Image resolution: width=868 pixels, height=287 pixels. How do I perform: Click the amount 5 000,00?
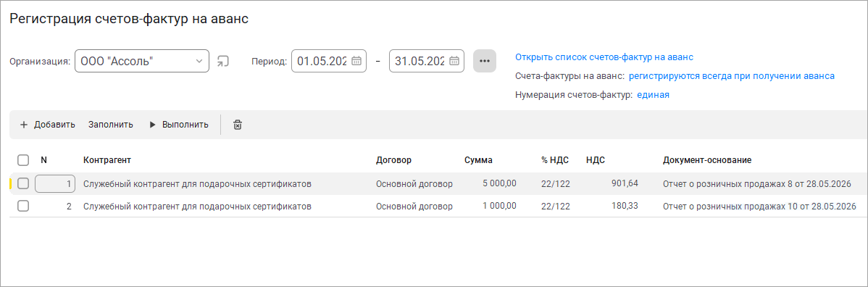pos(499,183)
